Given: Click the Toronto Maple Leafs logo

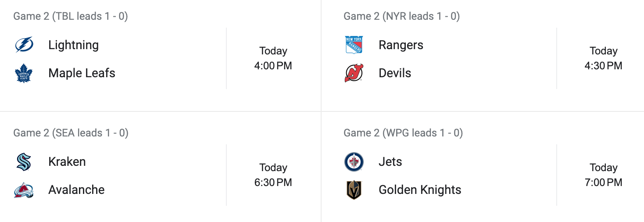Looking at the screenshot, I should 24,73.
